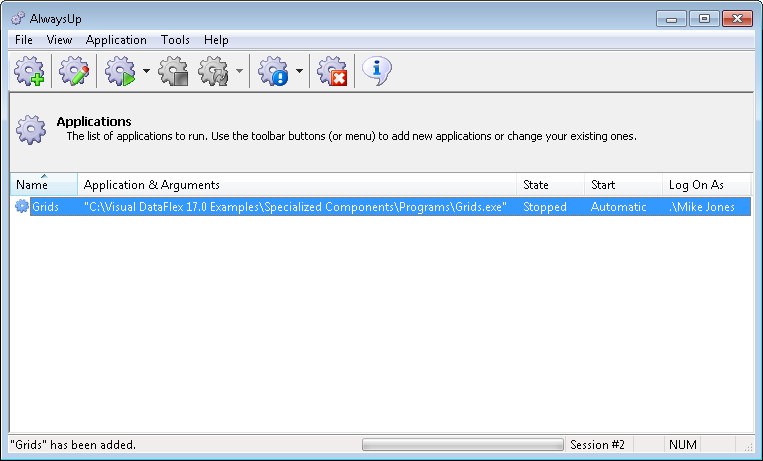Screen dimensions: 763x461
Task: Close the AlwaysUp window
Action: point(737,19)
